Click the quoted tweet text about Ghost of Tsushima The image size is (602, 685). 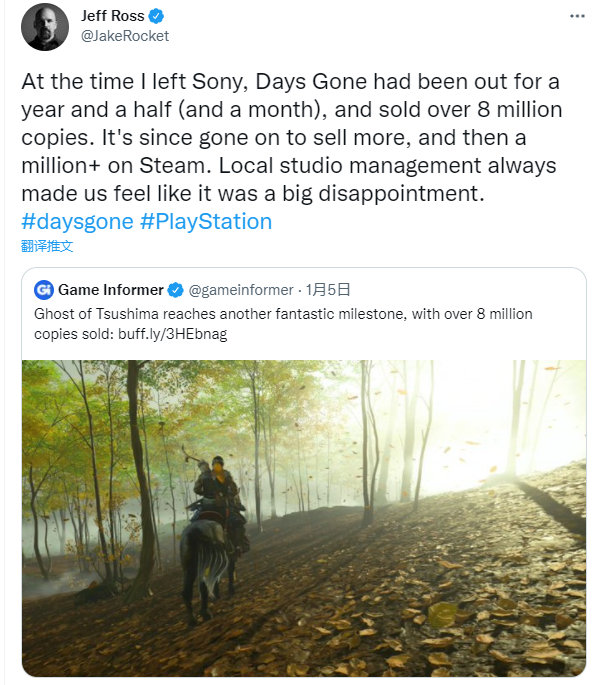(283, 324)
